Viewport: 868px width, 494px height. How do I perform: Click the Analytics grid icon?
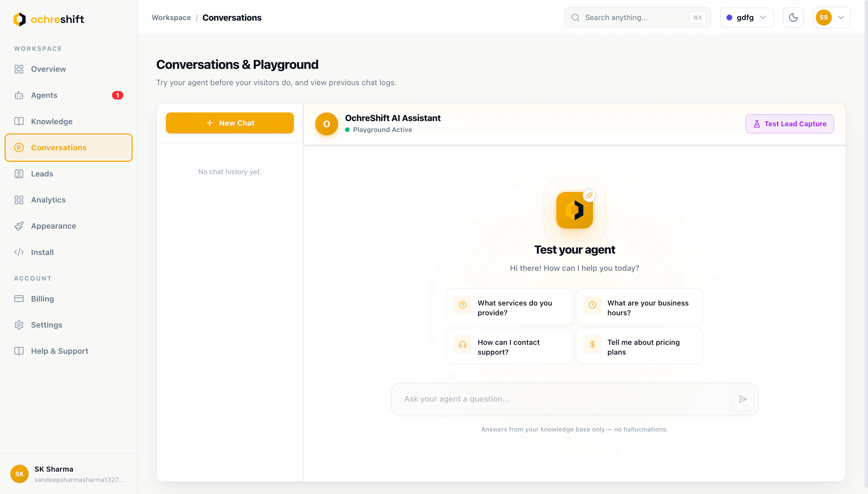(19, 200)
